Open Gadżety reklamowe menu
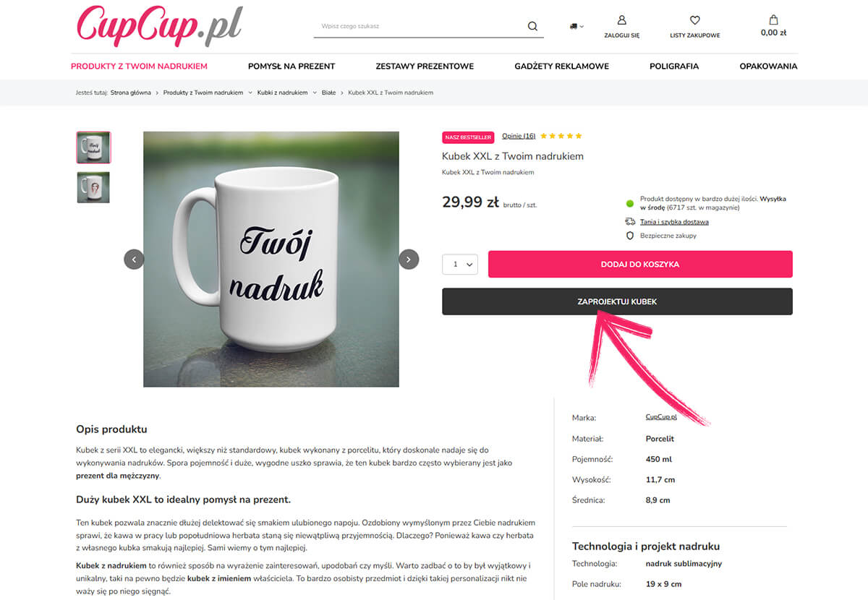 [562, 66]
